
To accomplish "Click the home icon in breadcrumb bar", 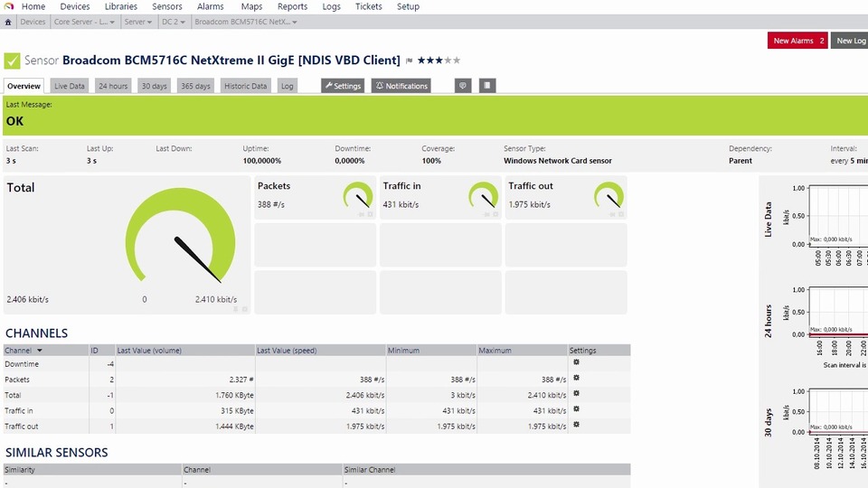I will pyautogui.click(x=8, y=21).
